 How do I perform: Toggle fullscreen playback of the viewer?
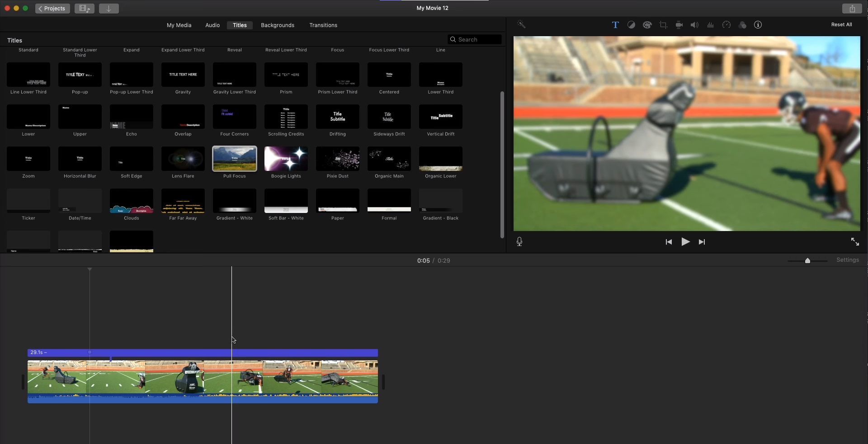click(x=855, y=242)
